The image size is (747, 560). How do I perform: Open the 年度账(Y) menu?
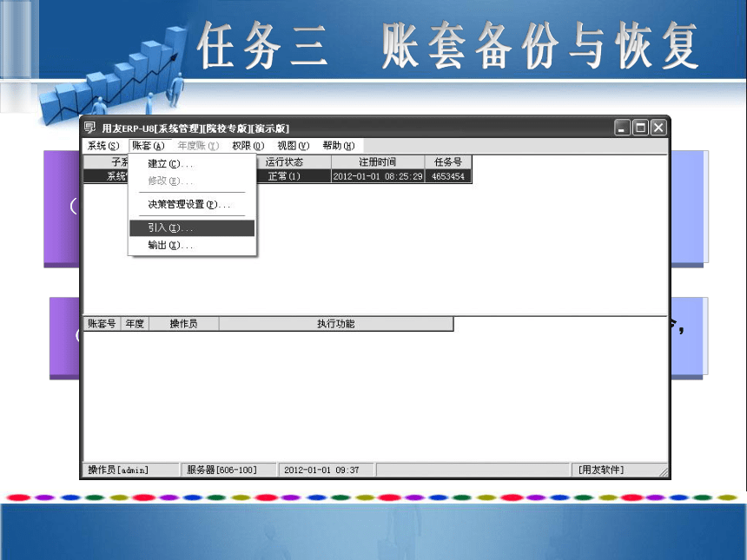(198, 146)
